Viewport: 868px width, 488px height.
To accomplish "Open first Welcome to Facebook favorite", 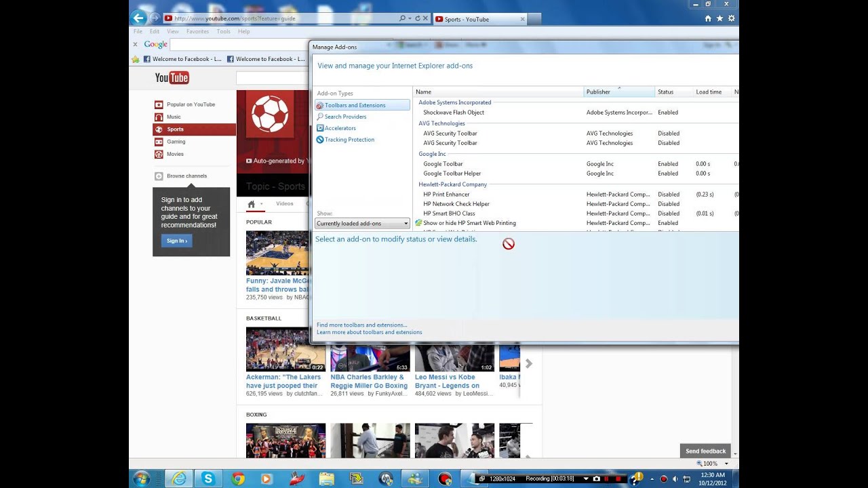I will click(182, 59).
